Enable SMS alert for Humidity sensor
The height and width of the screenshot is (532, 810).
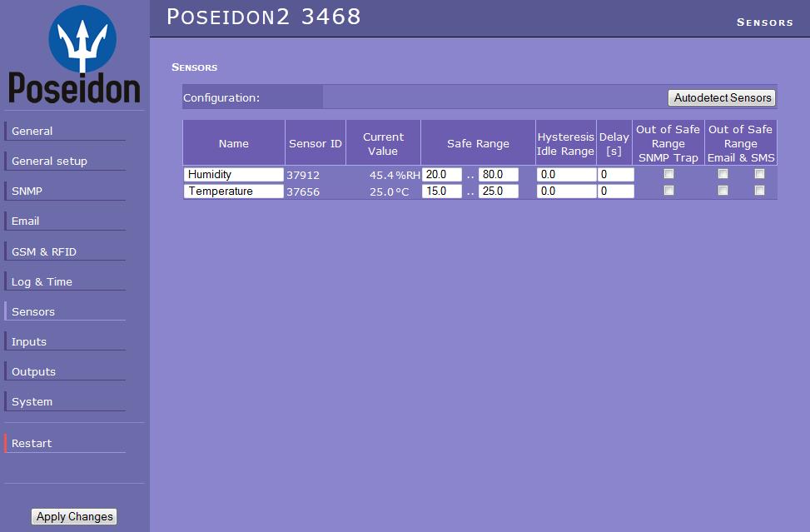759,174
